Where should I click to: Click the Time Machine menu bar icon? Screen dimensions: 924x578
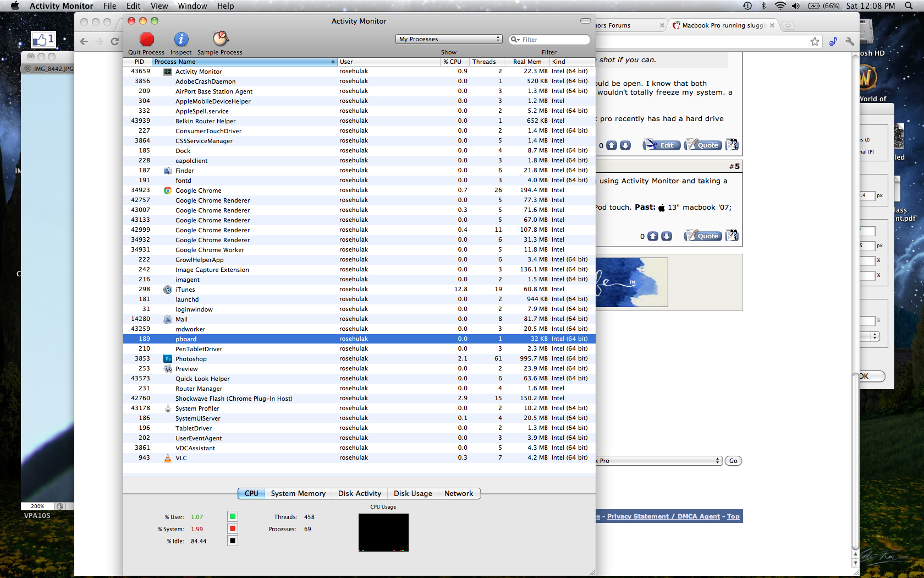(747, 6)
